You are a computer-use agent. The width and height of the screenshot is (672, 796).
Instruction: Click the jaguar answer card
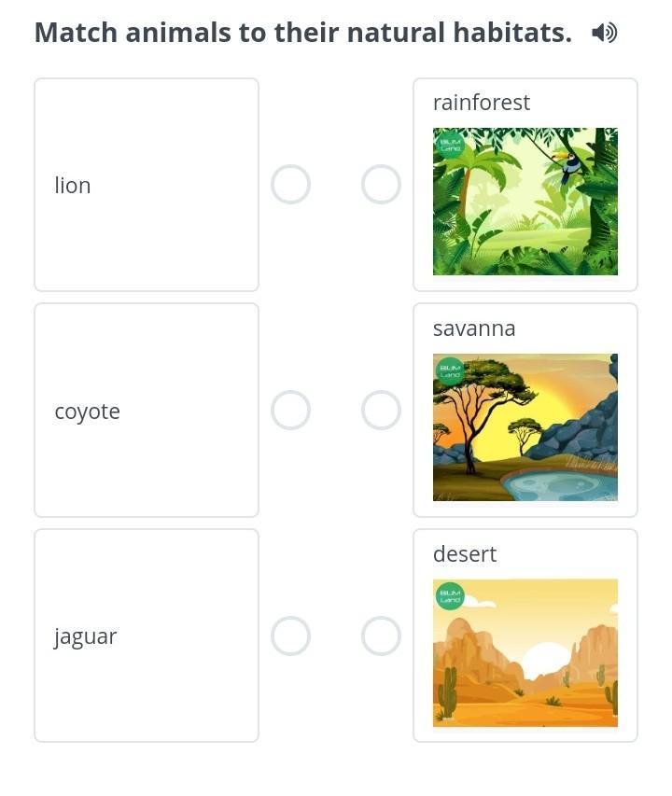point(147,636)
